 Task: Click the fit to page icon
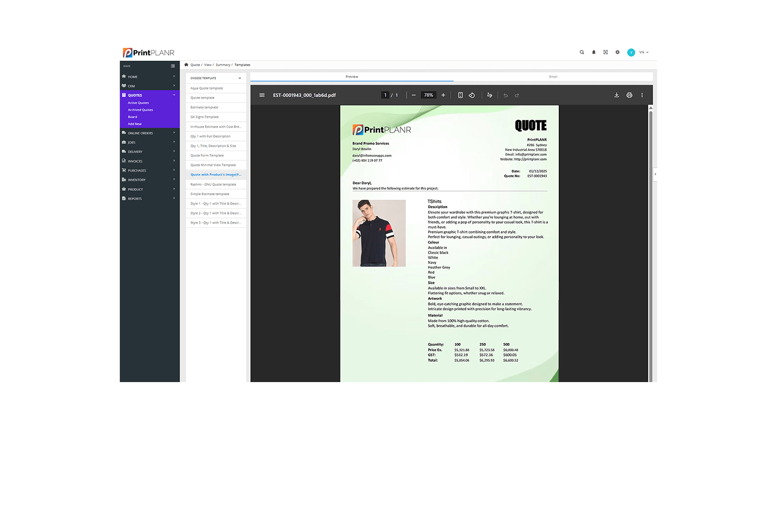pos(460,95)
